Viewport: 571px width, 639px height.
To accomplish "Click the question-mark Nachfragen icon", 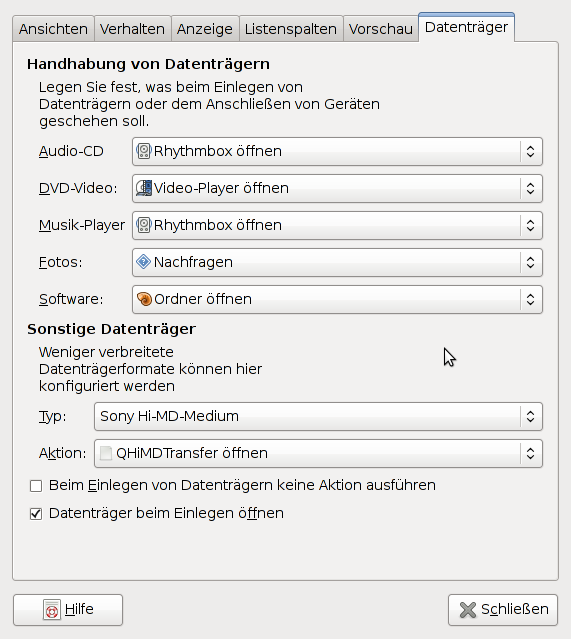I will (x=143, y=262).
